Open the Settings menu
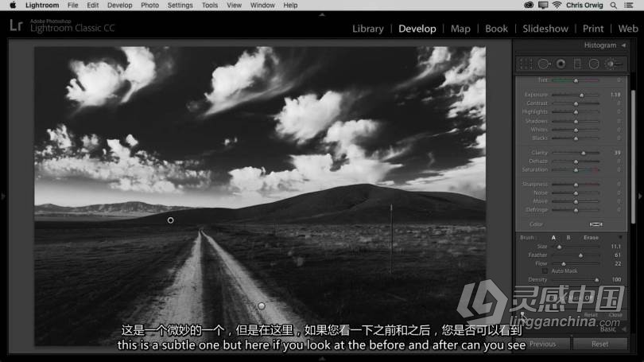This screenshot has height=362, width=644. [180, 5]
